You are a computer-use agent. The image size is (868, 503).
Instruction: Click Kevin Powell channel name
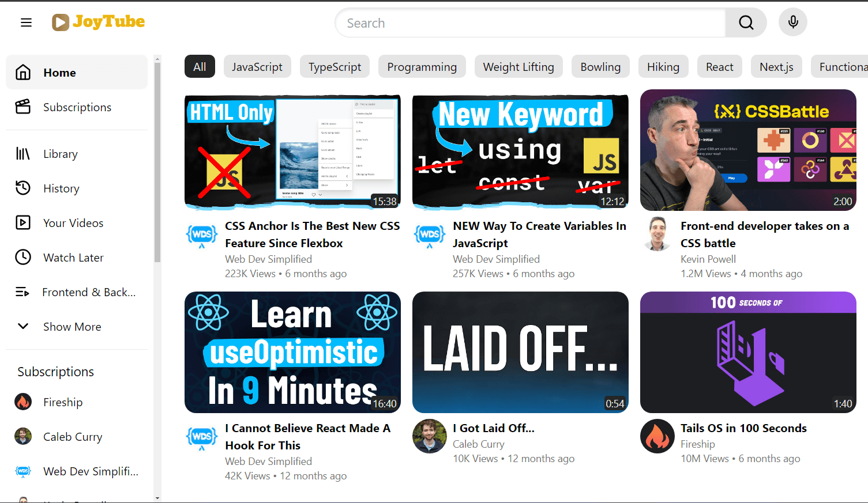point(708,259)
